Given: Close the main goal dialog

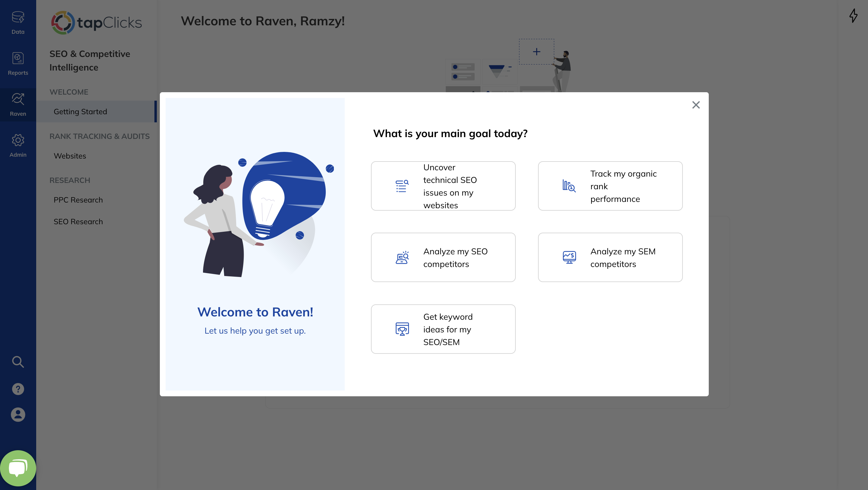Looking at the screenshot, I should [x=696, y=105].
